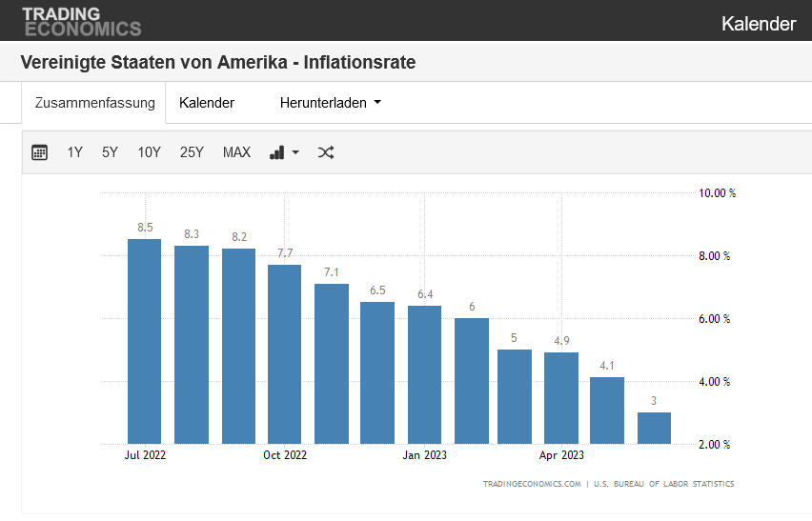Click the shuffle compare icon

click(x=326, y=152)
